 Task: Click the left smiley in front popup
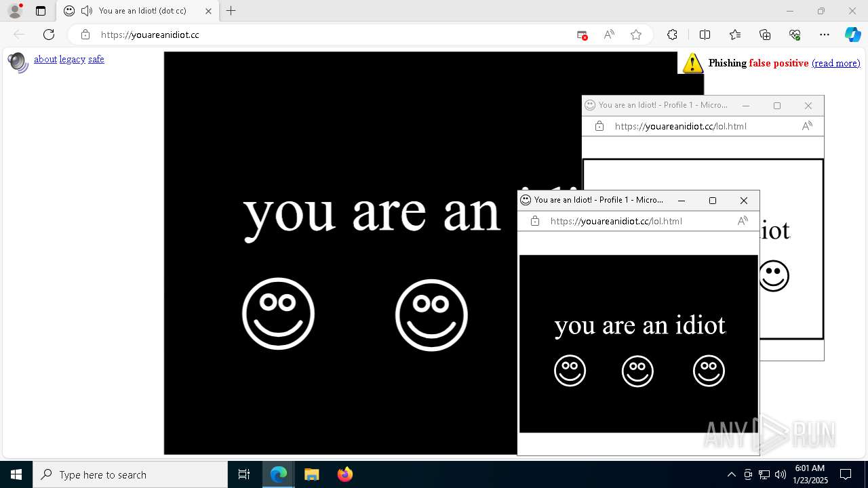point(570,371)
